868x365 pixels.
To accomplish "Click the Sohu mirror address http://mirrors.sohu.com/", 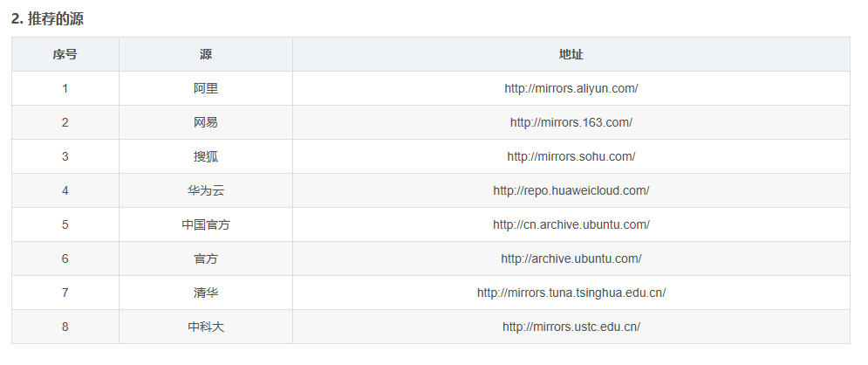I will click(571, 156).
